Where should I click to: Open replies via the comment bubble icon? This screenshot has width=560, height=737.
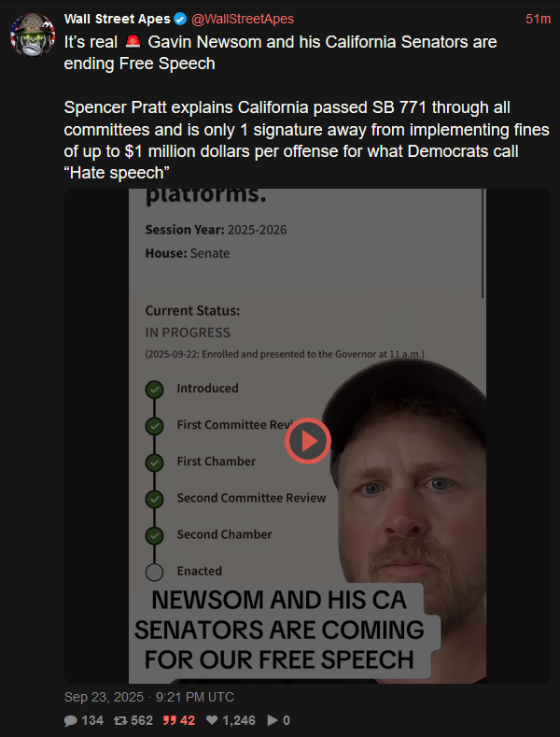71,720
